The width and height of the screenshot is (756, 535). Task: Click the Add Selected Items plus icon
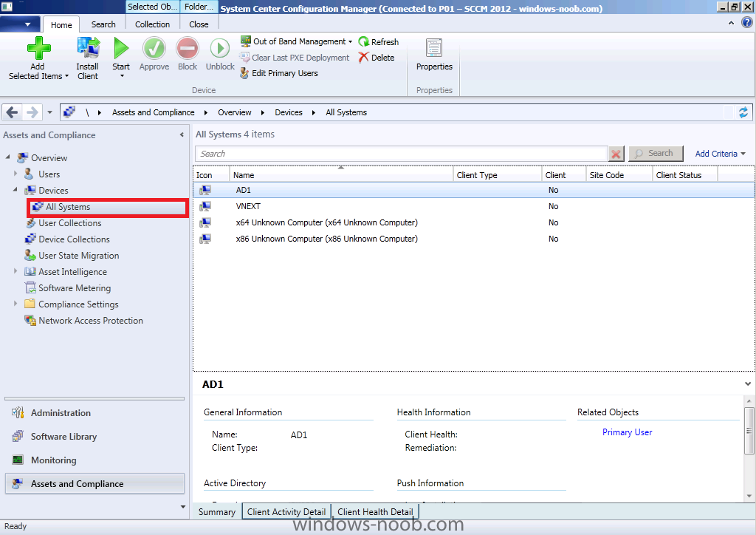[39, 48]
